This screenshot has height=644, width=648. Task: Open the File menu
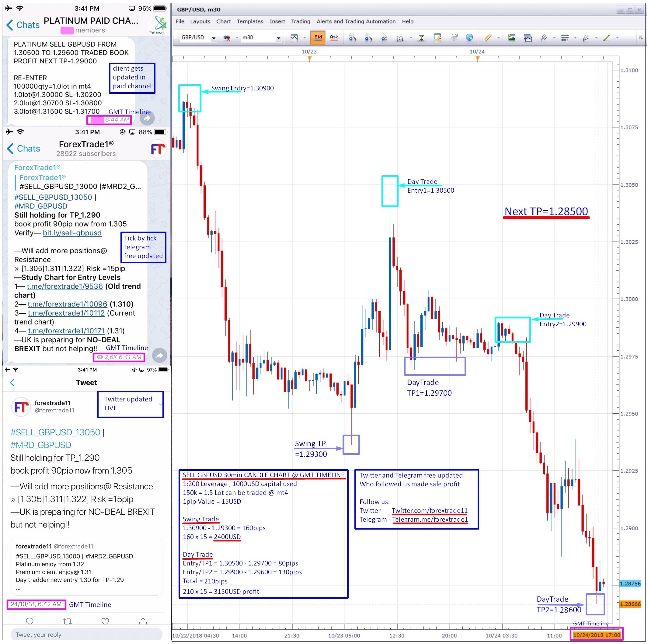[180, 22]
